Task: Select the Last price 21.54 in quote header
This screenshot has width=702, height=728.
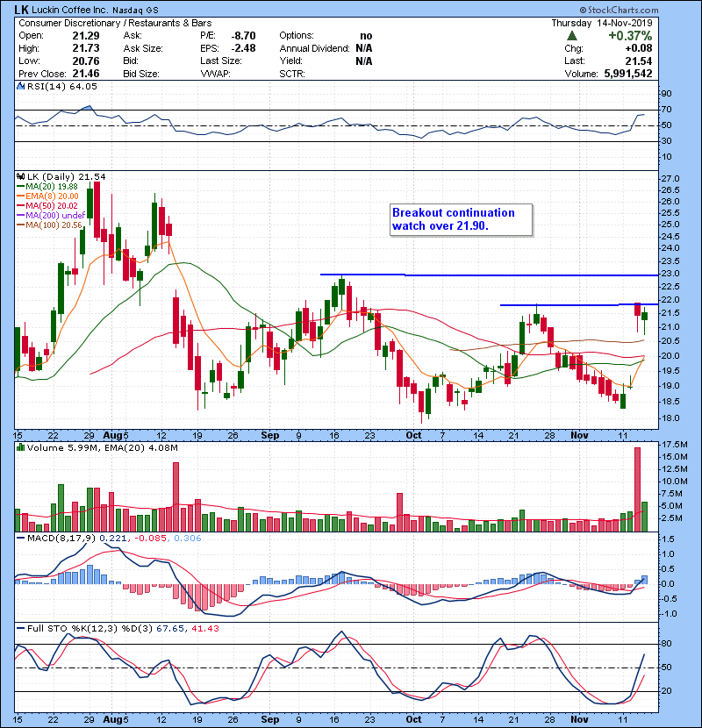Action: click(x=638, y=61)
